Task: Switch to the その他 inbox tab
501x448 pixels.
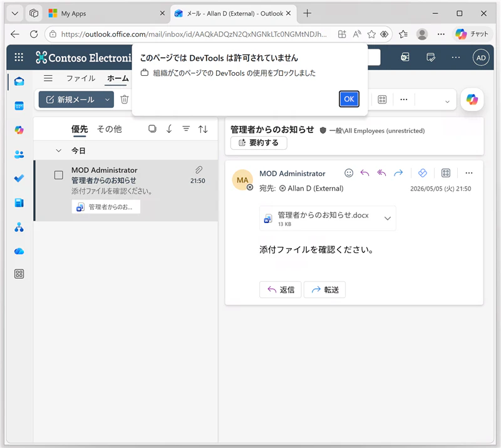Action: (x=109, y=129)
